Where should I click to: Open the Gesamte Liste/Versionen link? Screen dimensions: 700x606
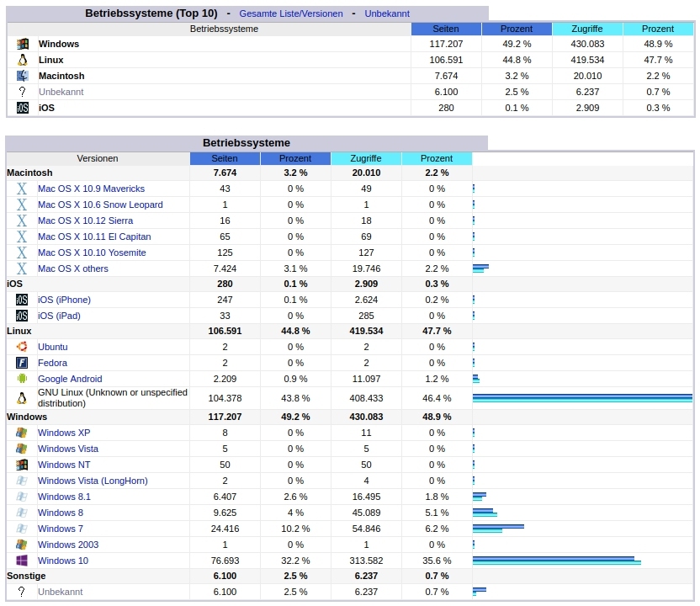[x=291, y=13]
